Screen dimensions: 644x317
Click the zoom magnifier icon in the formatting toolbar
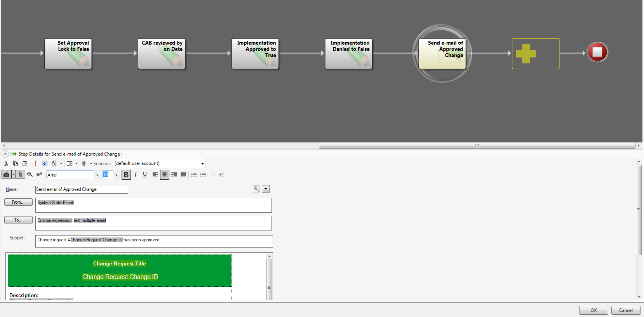pos(30,175)
